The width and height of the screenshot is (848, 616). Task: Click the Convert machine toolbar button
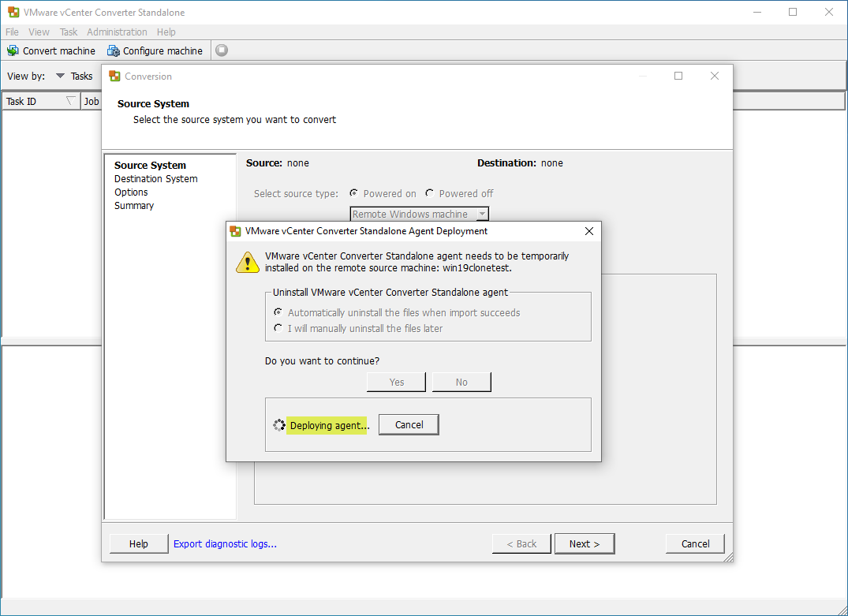[51, 50]
